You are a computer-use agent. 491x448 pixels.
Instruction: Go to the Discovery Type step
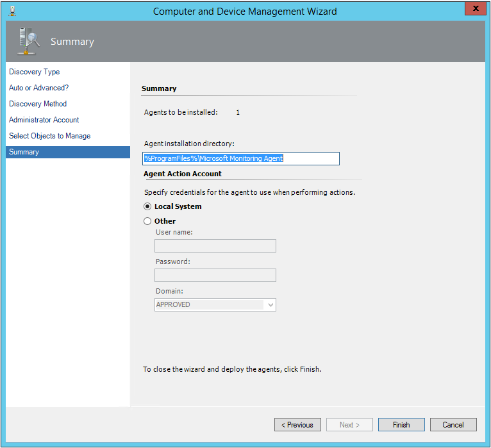click(x=35, y=72)
